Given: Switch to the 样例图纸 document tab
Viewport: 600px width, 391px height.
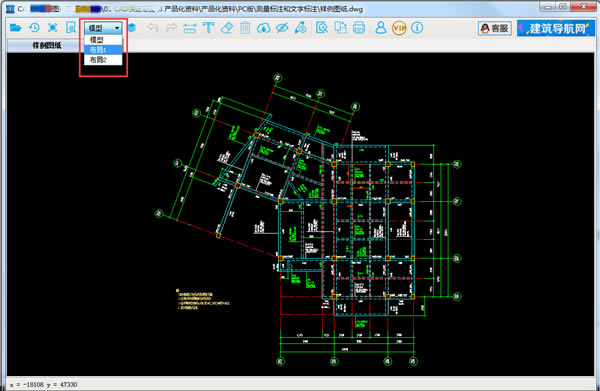Looking at the screenshot, I should tap(47, 46).
